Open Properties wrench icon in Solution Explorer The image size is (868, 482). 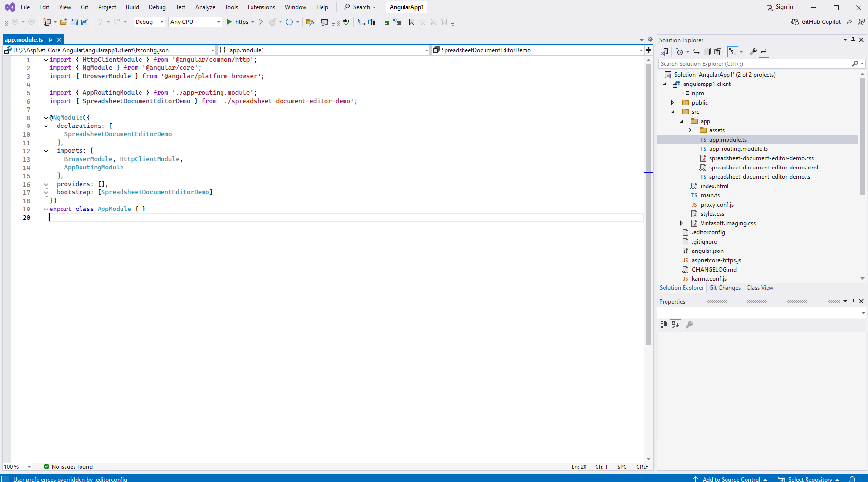click(753, 52)
